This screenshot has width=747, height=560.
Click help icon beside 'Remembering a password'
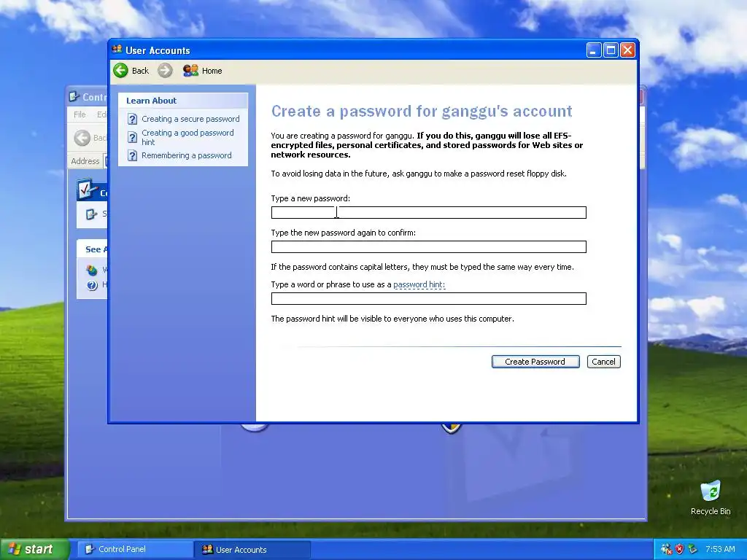(x=133, y=156)
